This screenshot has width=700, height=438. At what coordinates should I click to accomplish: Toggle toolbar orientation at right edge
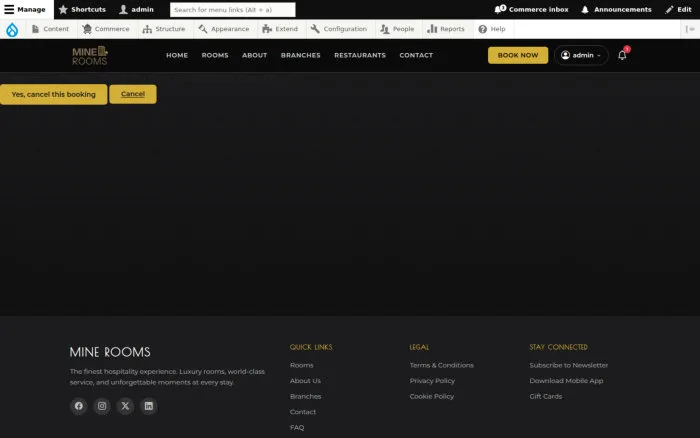click(690, 29)
